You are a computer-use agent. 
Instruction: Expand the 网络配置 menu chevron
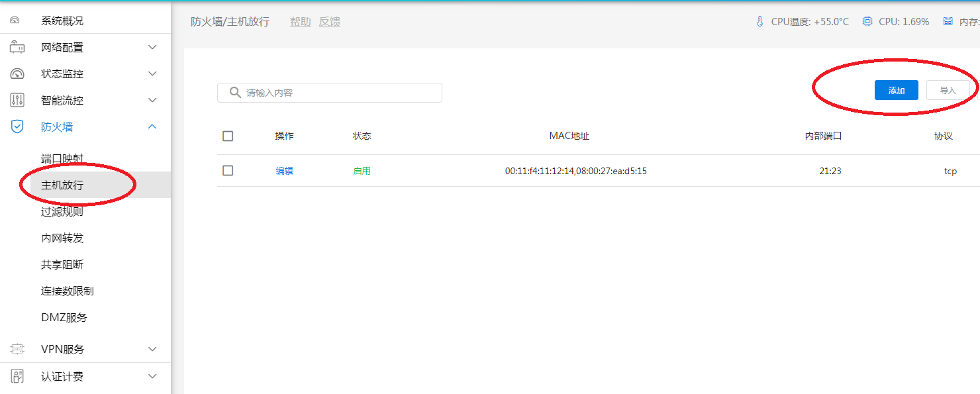point(152,48)
